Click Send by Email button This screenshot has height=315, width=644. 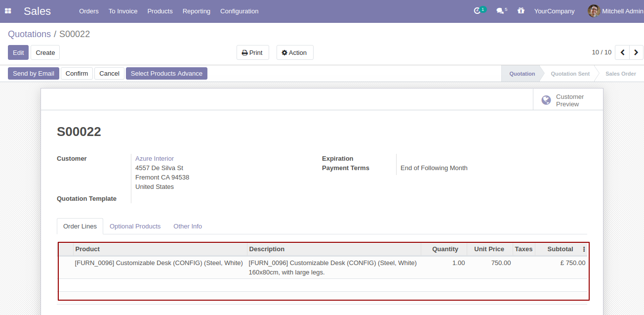tap(34, 74)
